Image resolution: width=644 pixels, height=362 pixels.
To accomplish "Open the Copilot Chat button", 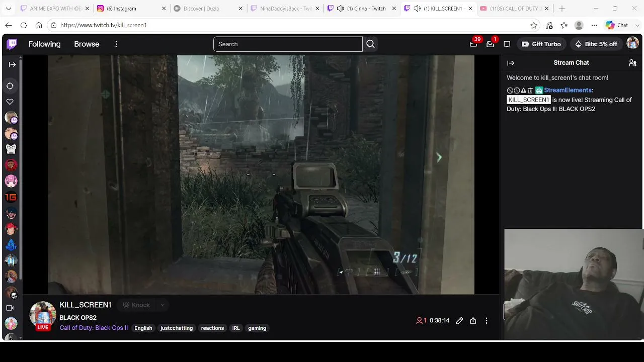I will click(617, 25).
